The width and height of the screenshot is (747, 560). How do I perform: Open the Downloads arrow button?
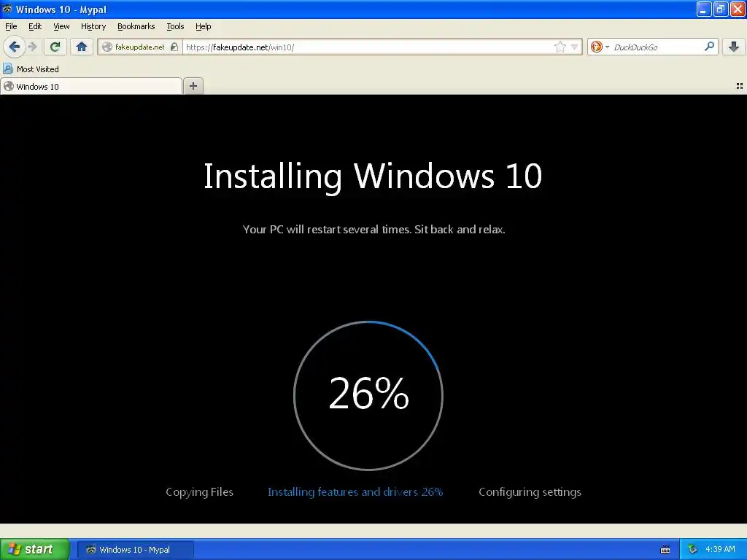734,47
